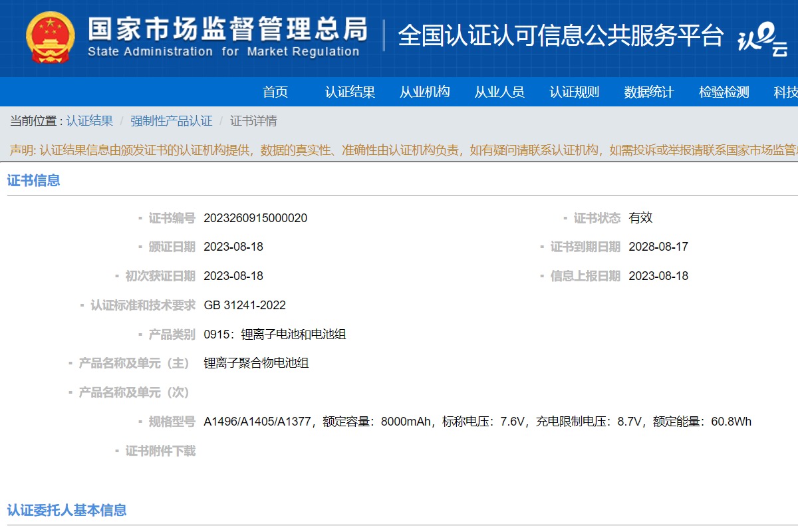
Task: Open the 从业机构 navigation menu
Action: 425,92
